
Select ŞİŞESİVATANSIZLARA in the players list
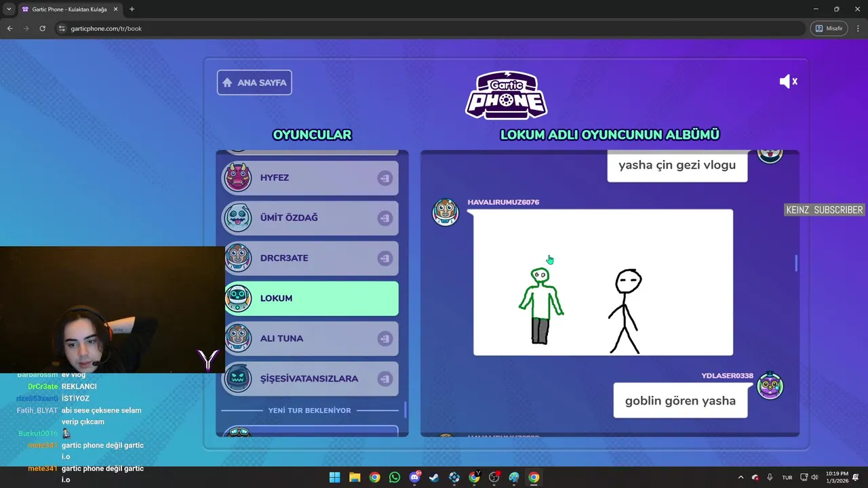coord(311,379)
